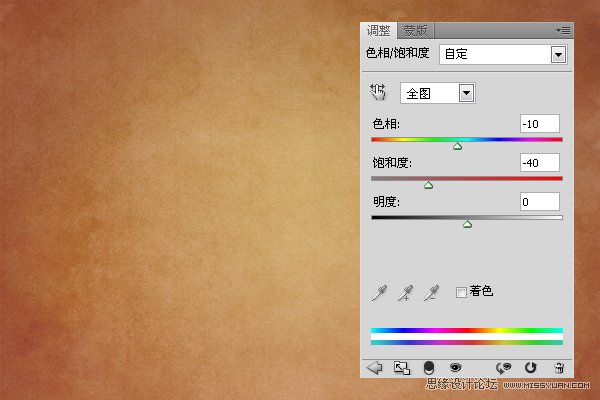Delete this adjustment layer with trash icon
The image size is (600, 400).
click(x=558, y=368)
